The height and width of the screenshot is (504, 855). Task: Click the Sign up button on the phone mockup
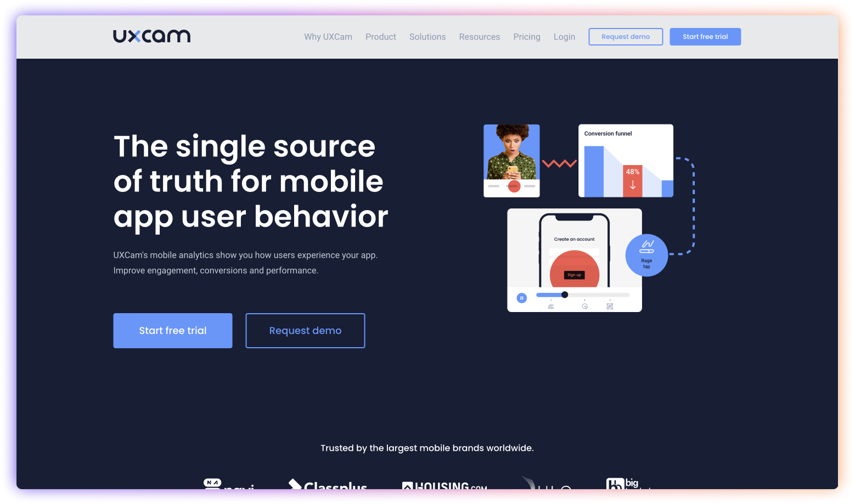coord(575,275)
